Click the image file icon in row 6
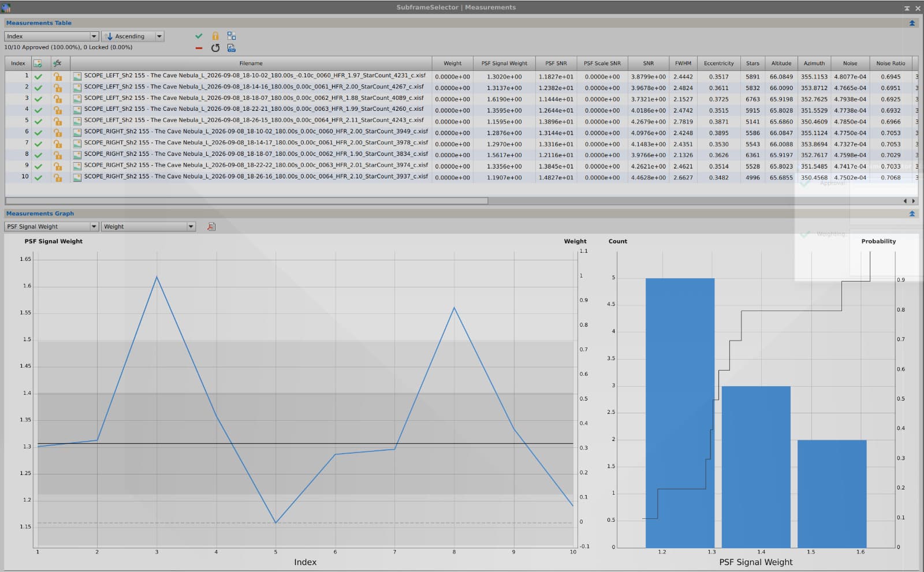 (x=77, y=132)
